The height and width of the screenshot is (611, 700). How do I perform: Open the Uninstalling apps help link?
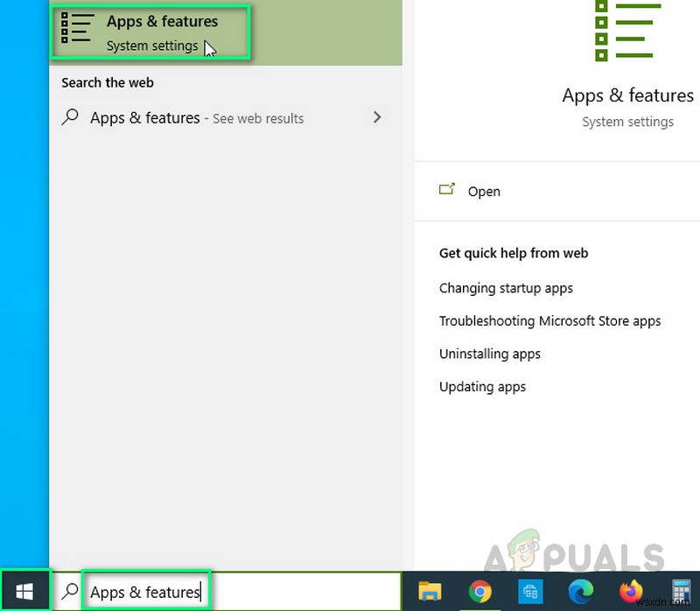click(x=490, y=354)
